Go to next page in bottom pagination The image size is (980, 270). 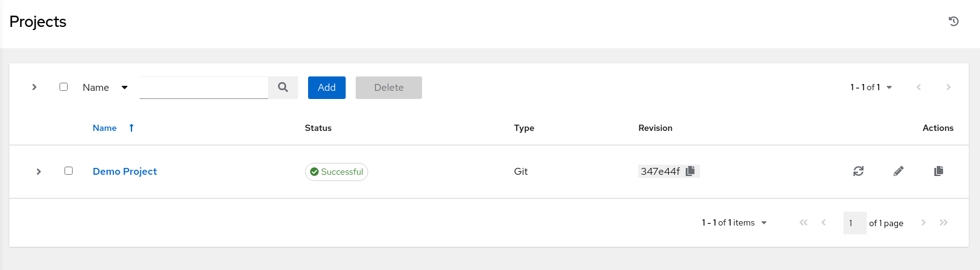click(x=924, y=223)
